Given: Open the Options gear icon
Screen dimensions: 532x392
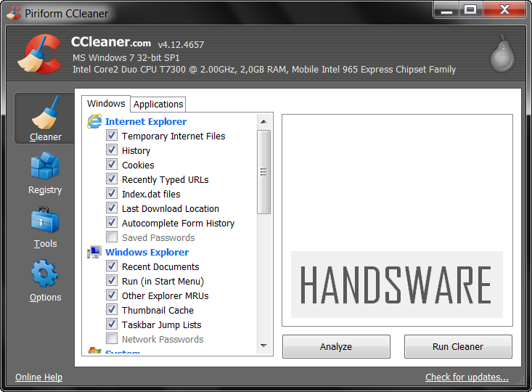Looking at the screenshot, I should [x=45, y=273].
